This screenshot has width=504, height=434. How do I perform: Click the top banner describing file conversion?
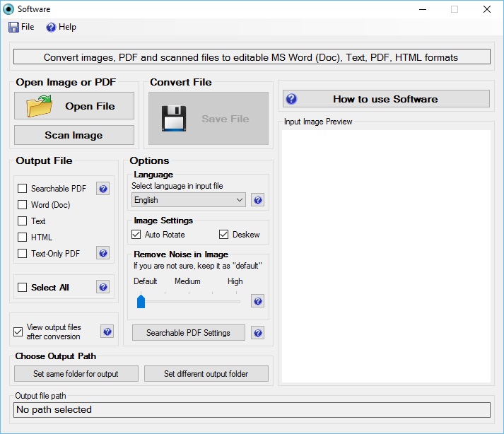252,57
